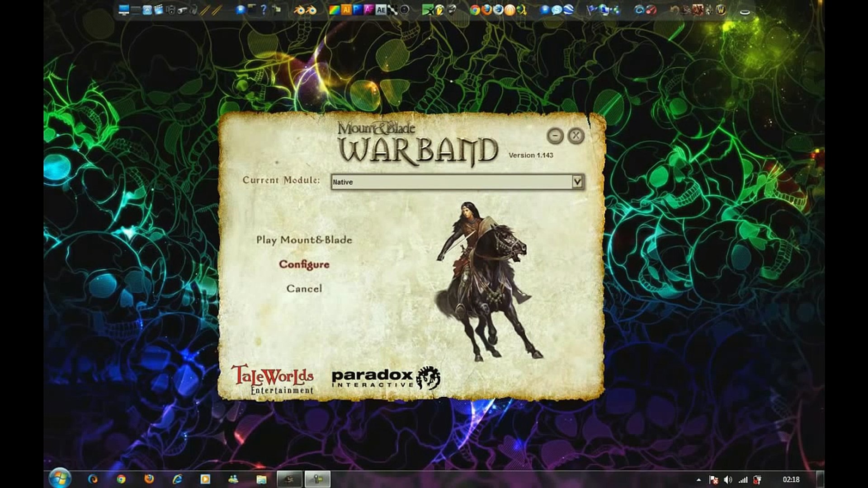Open Google Earth from the top dock
The image size is (868, 488).
(569, 9)
